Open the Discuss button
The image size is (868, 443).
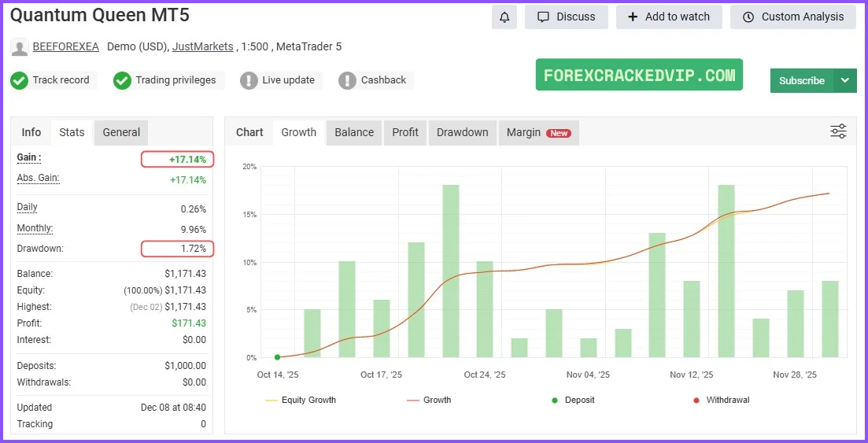click(x=566, y=17)
